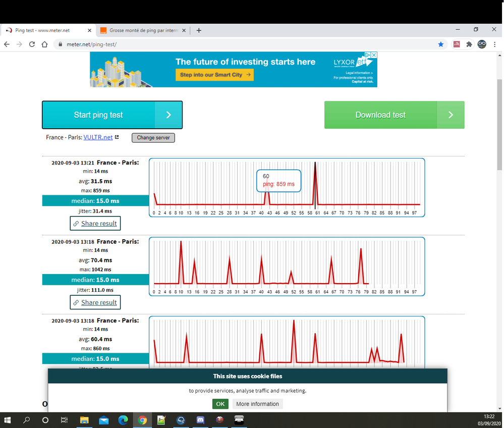Image resolution: width=504 pixels, height=428 pixels.
Task: Go to the browser home page icon
Action: pyautogui.click(x=44, y=44)
